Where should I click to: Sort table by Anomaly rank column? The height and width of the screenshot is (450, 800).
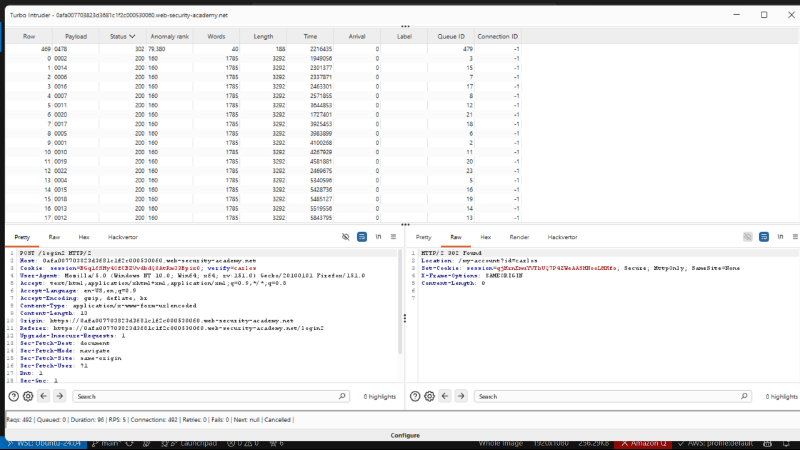coord(169,36)
